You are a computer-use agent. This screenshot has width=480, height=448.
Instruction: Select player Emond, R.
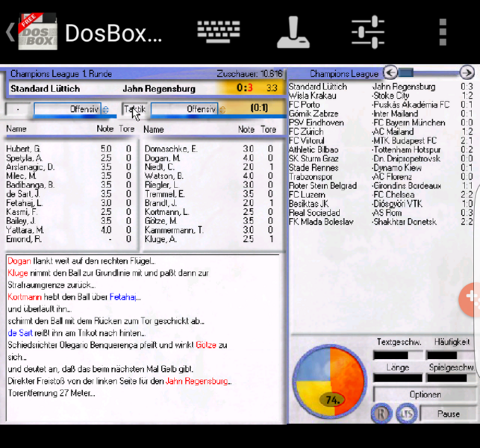69,239
